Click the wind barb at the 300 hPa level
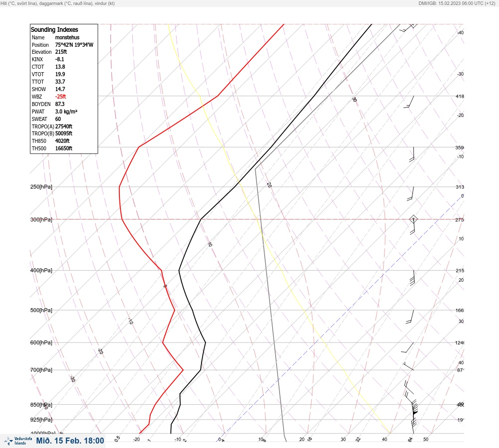 point(413,225)
